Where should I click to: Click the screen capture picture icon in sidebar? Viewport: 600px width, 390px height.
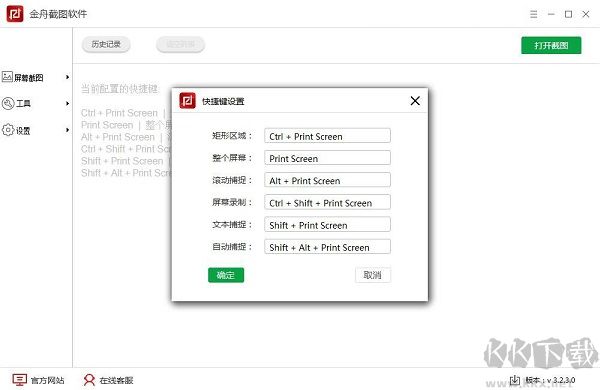(x=7, y=77)
